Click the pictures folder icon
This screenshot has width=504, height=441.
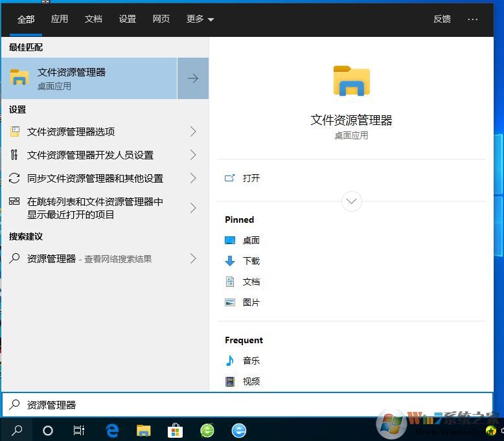pos(230,302)
